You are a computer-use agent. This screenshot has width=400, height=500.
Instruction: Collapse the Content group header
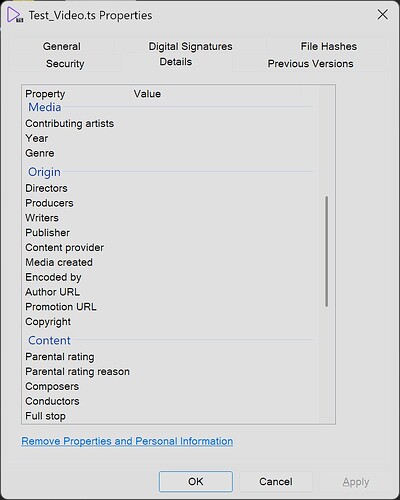49,340
